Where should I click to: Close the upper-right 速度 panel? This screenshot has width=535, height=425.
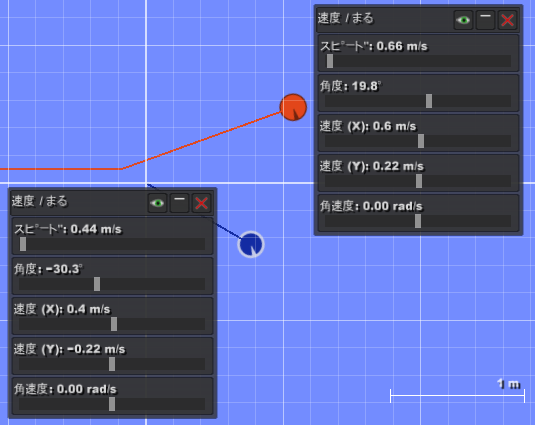[x=507, y=20]
